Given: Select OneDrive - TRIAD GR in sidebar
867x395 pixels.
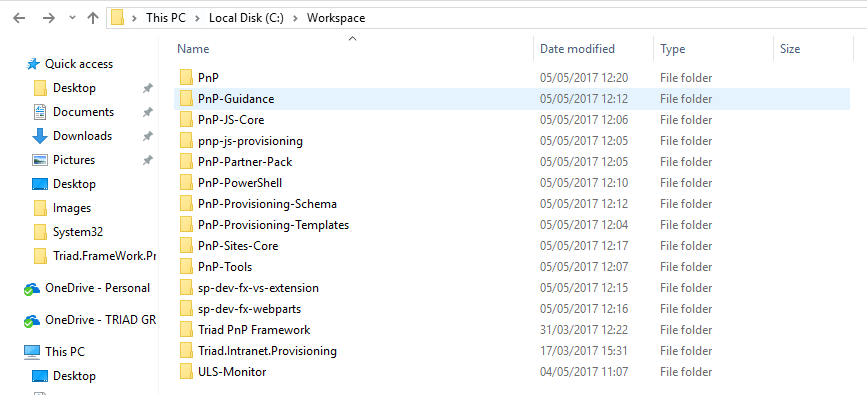Looking at the screenshot, I should tap(101, 320).
